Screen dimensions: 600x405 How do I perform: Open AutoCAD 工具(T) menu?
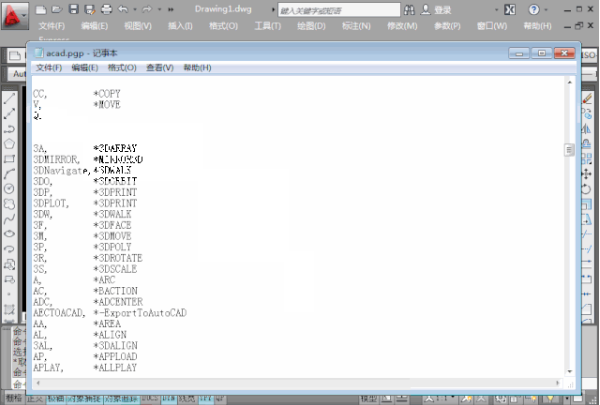[x=268, y=26]
